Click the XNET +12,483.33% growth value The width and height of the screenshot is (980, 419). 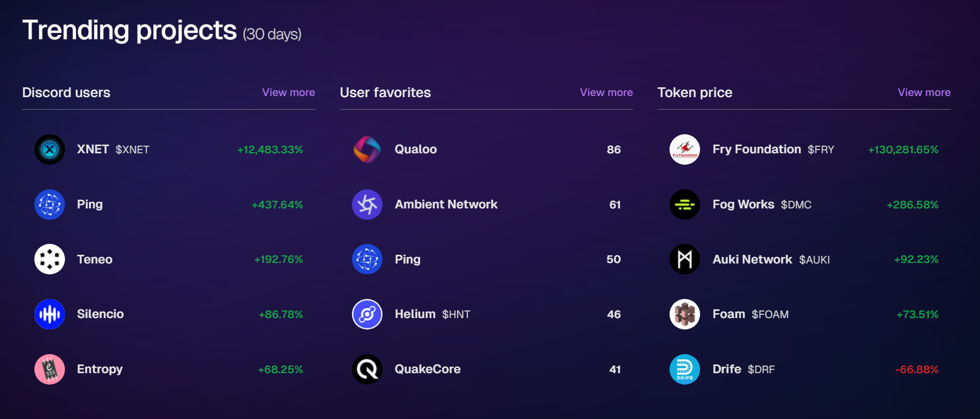pos(270,149)
